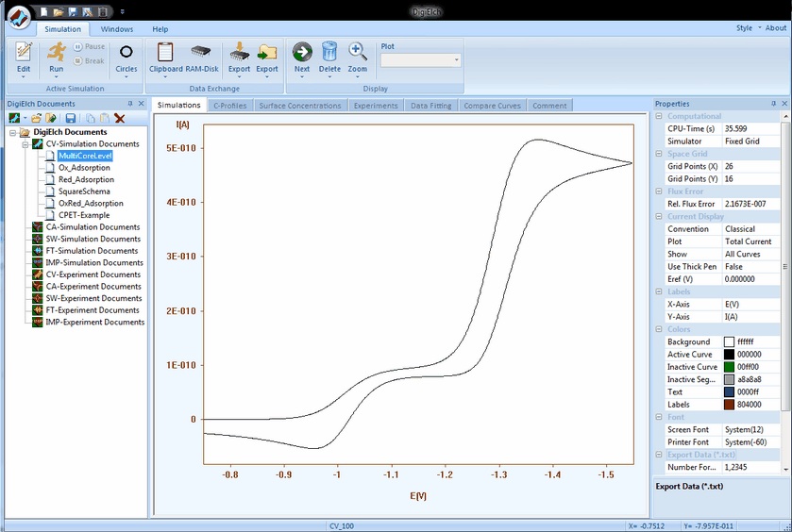Pin the DigiElch Documents panel

pyautogui.click(x=130, y=104)
